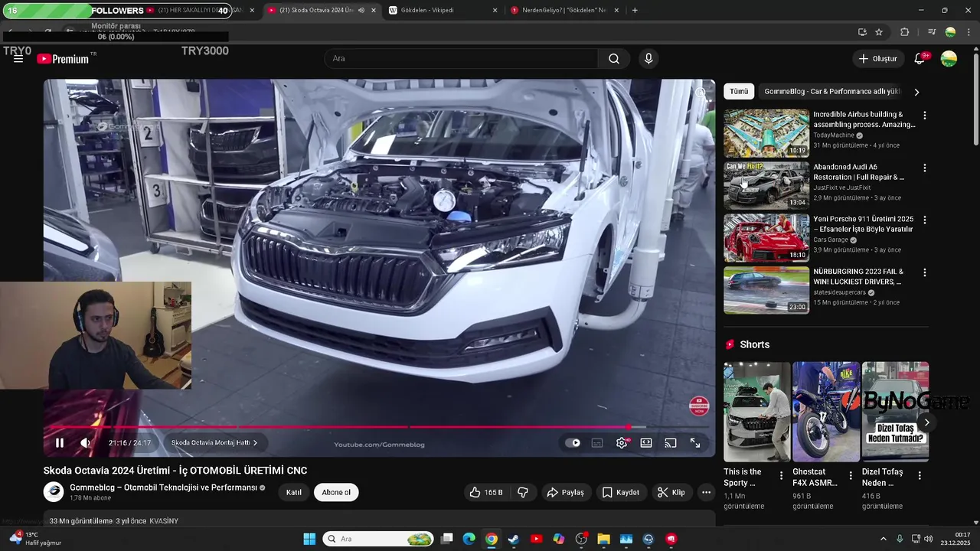Save video with Kaydet button

click(x=620, y=492)
